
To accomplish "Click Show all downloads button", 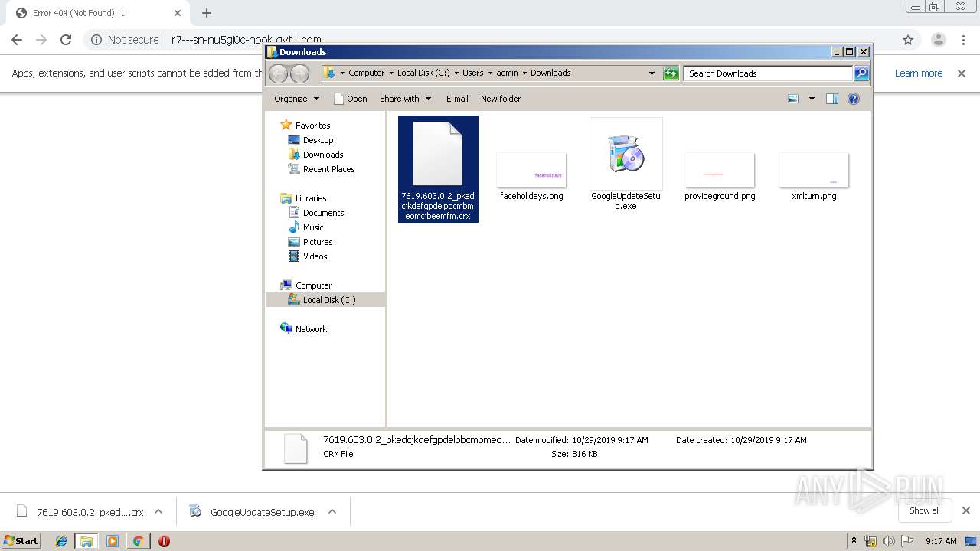I will 924,510.
